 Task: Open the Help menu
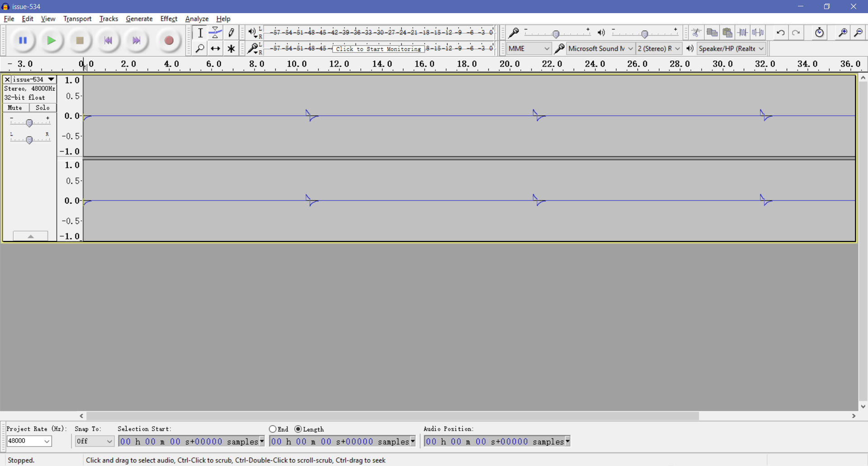[x=223, y=19]
